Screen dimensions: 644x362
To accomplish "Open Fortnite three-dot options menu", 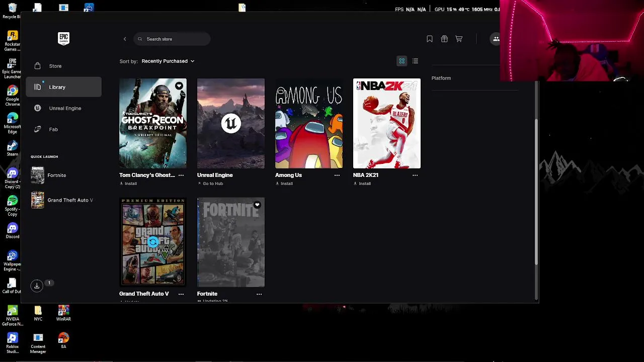I will click(259, 294).
